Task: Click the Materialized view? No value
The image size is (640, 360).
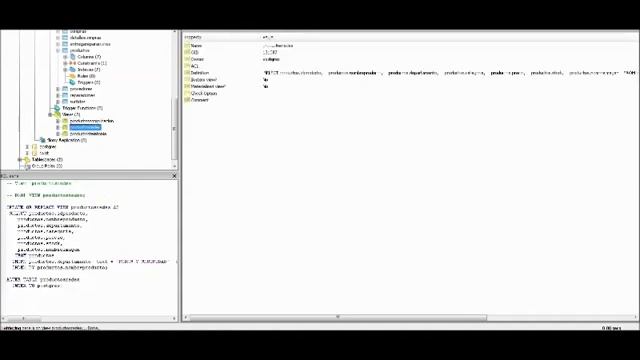Action: pyautogui.click(x=266, y=87)
